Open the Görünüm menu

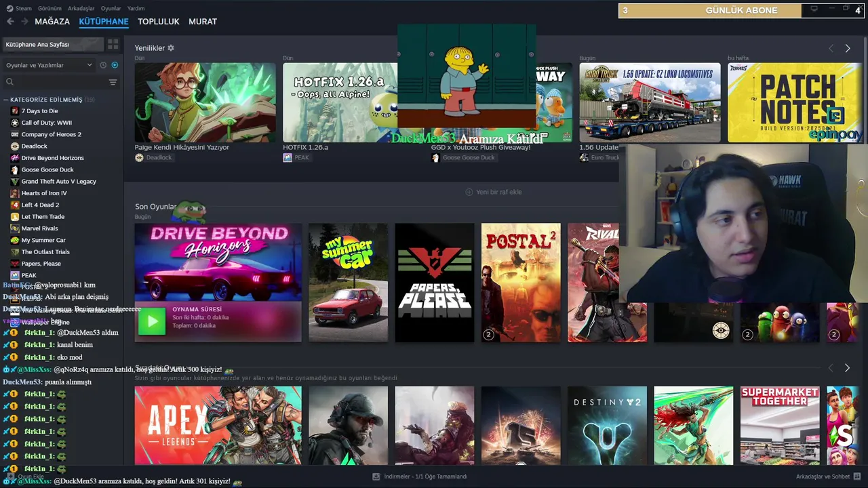[x=50, y=8]
